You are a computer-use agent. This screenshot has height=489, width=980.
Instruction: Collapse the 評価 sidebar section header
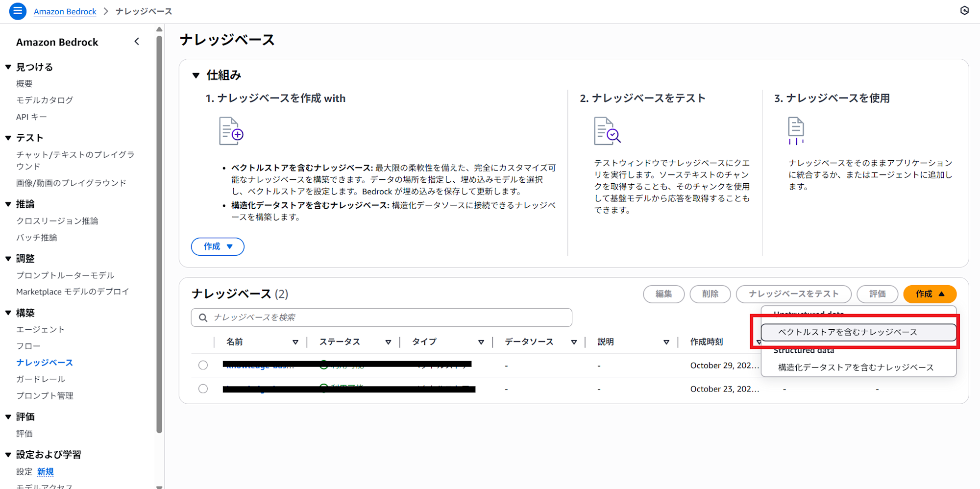point(8,417)
